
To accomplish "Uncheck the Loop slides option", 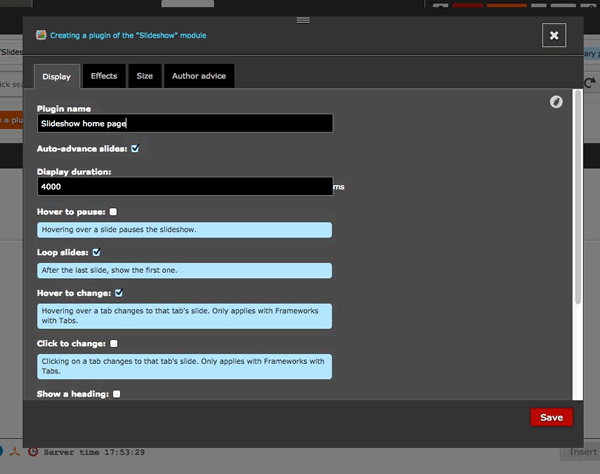I will pos(97,253).
